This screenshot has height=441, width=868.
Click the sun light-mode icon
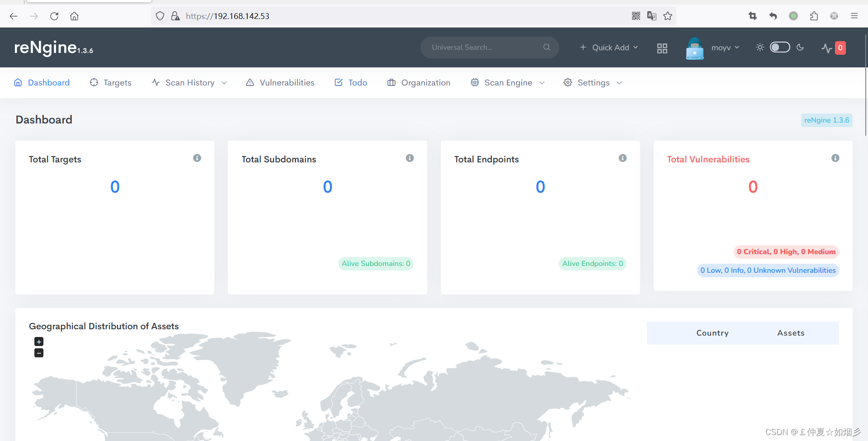760,47
